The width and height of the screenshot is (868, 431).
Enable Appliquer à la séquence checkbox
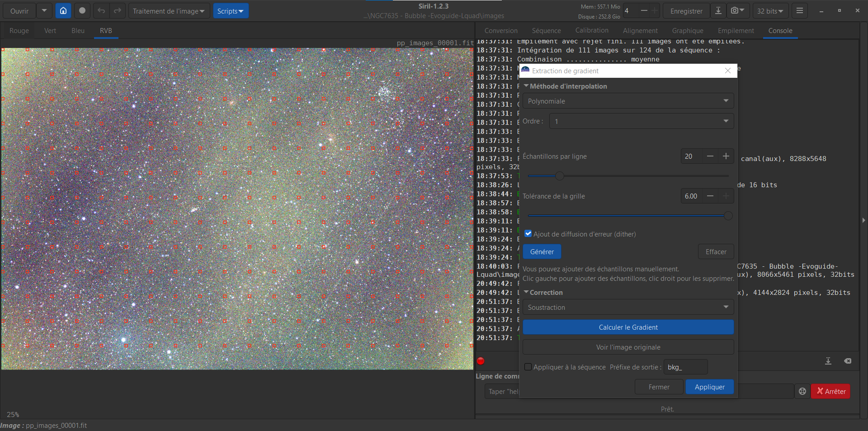coord(528,367)
